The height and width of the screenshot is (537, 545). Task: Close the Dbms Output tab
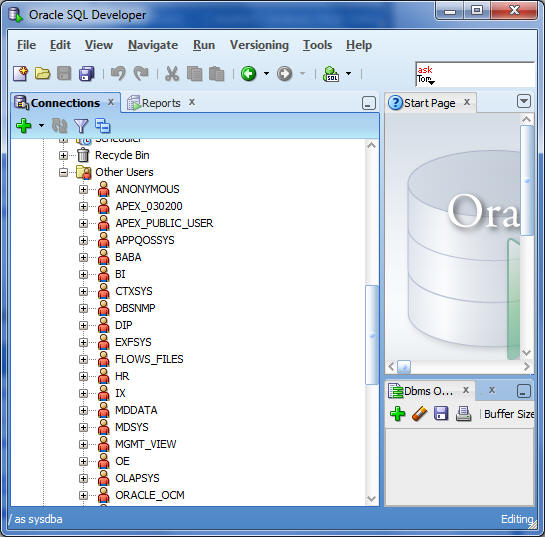click(x=466, y=390)
